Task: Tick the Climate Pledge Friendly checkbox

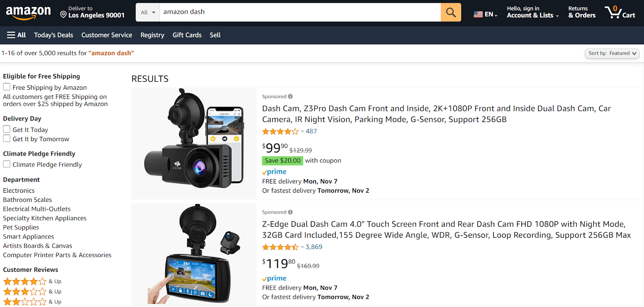Action: pos(6,164)
